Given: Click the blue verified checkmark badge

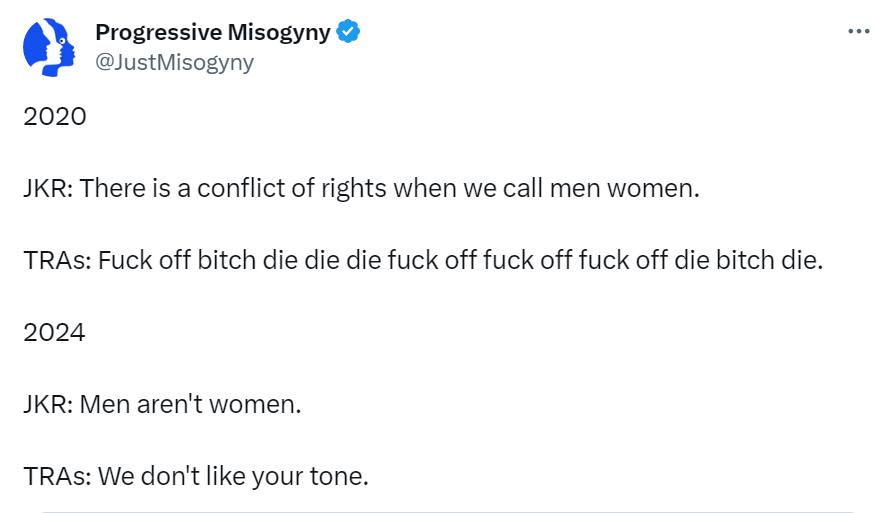Looking at the screenshot, I should coord(348,32).
